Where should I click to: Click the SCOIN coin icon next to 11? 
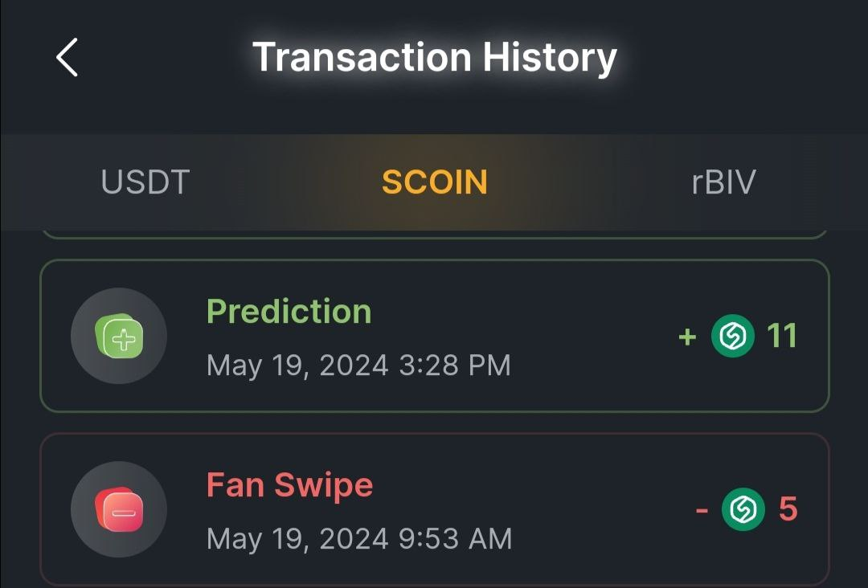pos(733,336)
